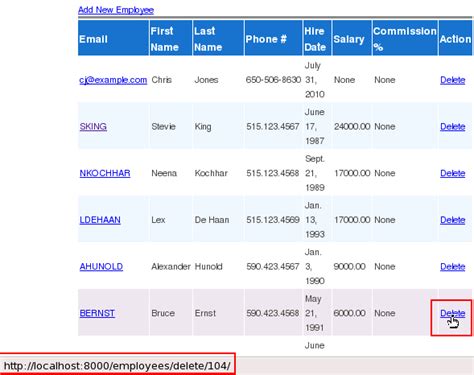This screenshot has height=375, width=474.
Task: Select phone number 650-506-8630
Action: tap(273, 80)
